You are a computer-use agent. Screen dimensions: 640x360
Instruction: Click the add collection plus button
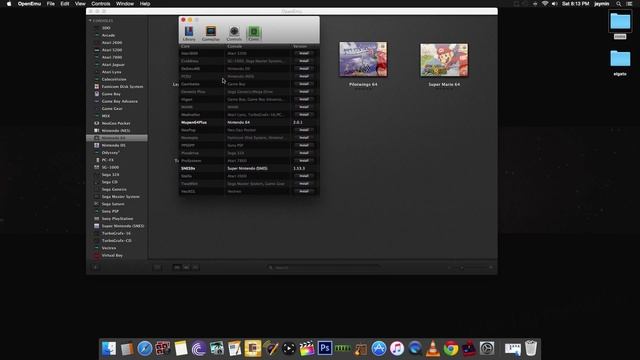[95, 268]
